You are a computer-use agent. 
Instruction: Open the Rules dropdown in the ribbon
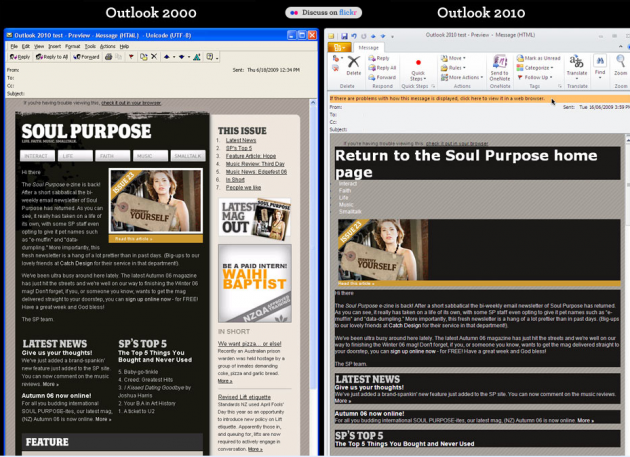(453, 68)
